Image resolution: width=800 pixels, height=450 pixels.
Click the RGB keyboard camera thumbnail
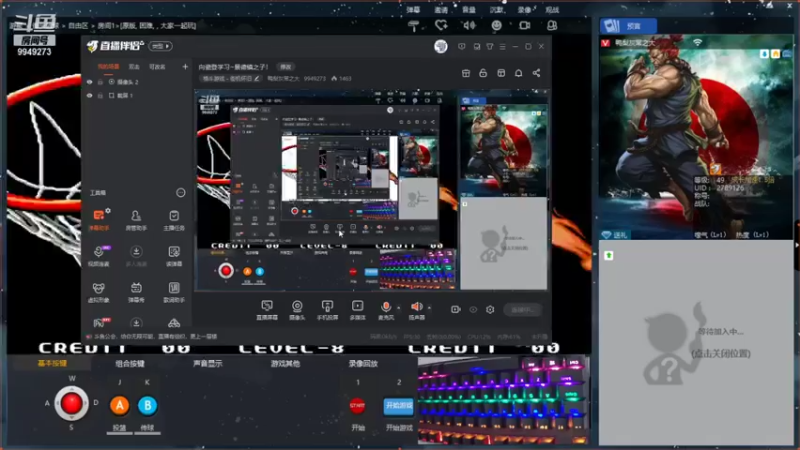point(503,400)
